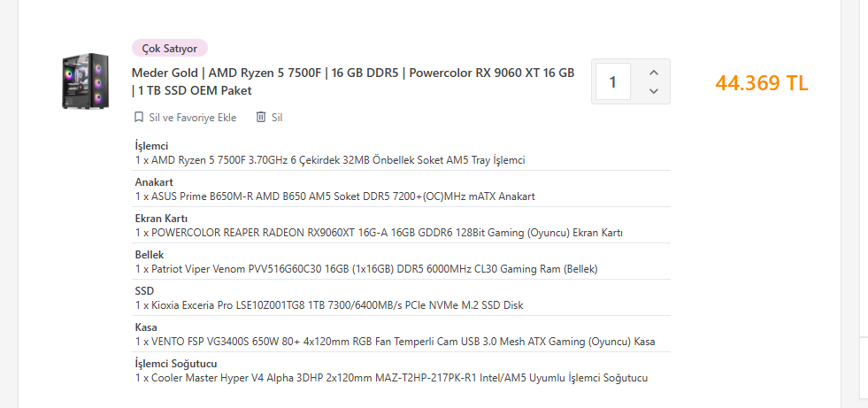Select the POWERCOLOR REAPER RADEON RX9060XT line
868x408 pixels.
[x=379, y=233]
